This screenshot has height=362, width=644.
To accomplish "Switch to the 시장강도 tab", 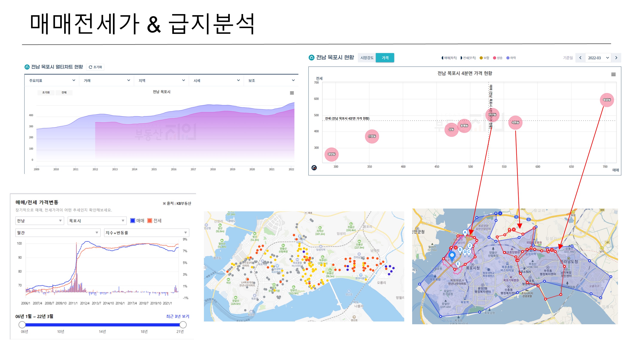I will 367,58.
